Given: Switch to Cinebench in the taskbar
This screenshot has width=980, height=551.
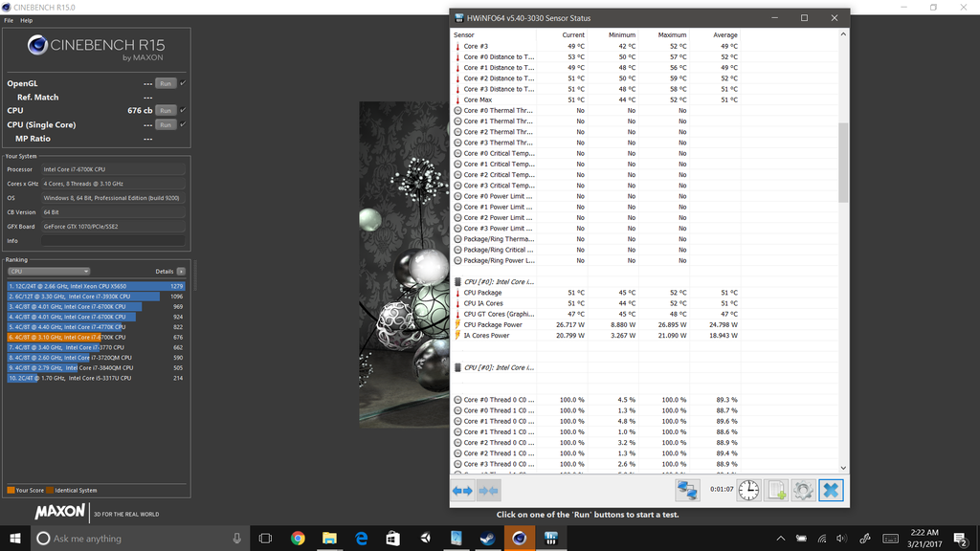Looking at the screenshot, I should pyautogui.click(x=520, y=538).
